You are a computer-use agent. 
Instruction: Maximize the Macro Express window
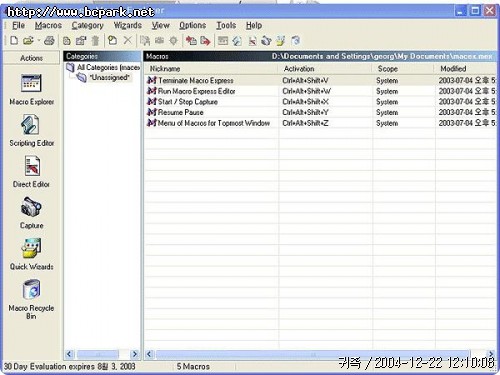[475, 11]
